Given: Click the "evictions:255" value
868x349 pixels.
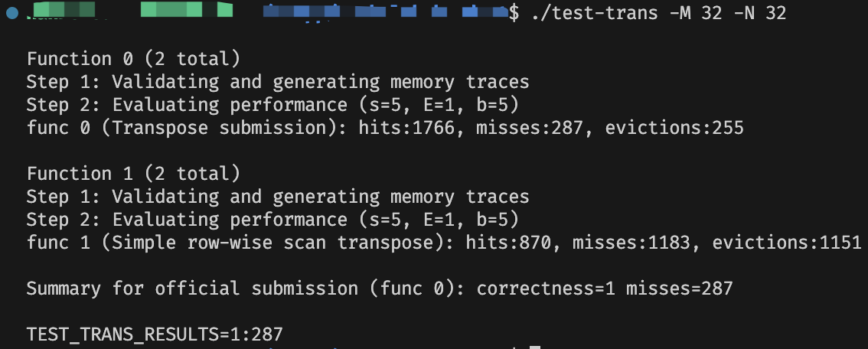Looking at the screenshot, I should click(x=674, y=128).
